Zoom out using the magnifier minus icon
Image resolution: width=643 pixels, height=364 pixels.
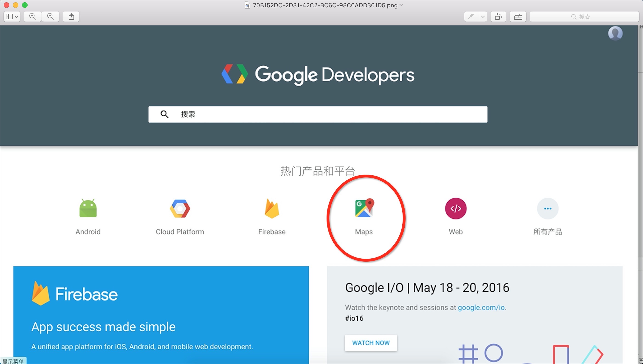[33, 17]
